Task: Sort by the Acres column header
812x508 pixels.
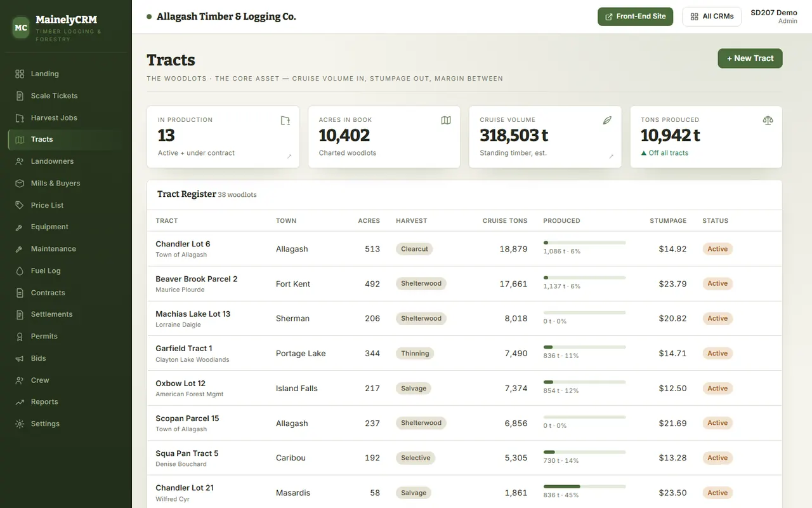Action: point(369,221)
